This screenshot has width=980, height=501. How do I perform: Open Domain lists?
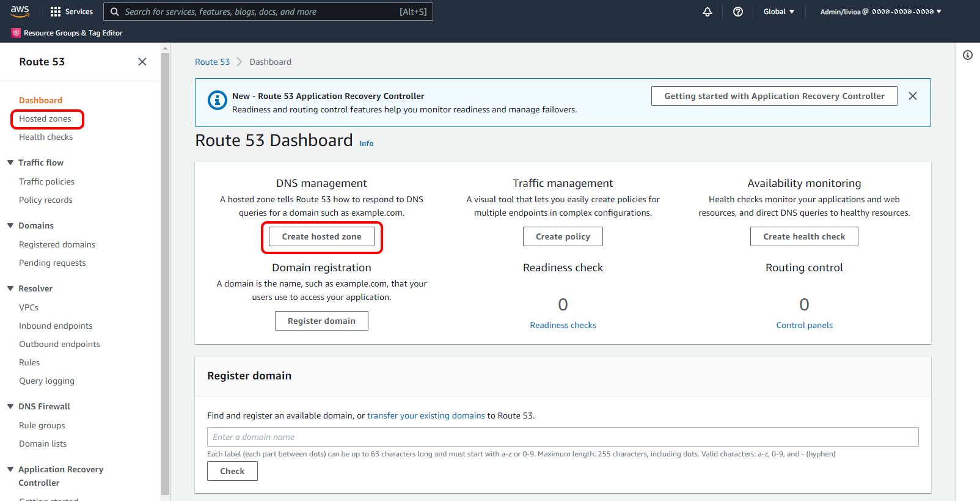pyautogui.click(x=43, y=444)
